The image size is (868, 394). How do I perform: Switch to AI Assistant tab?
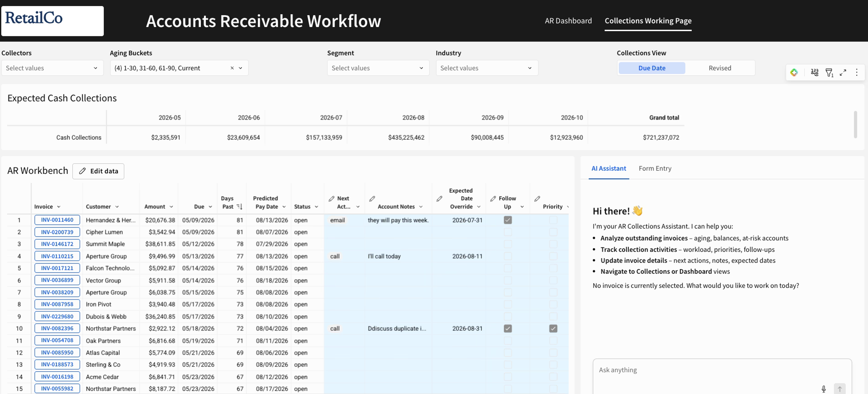tap(609, 168)
